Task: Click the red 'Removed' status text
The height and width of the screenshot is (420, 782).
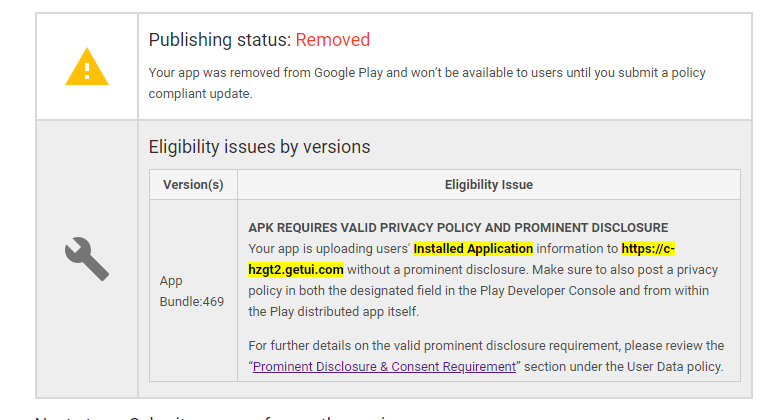Action: (333, 40)
